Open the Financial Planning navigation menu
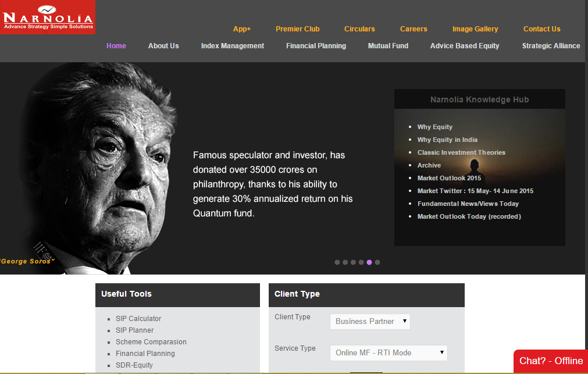The image size is (588, 374). pos(316,46)
